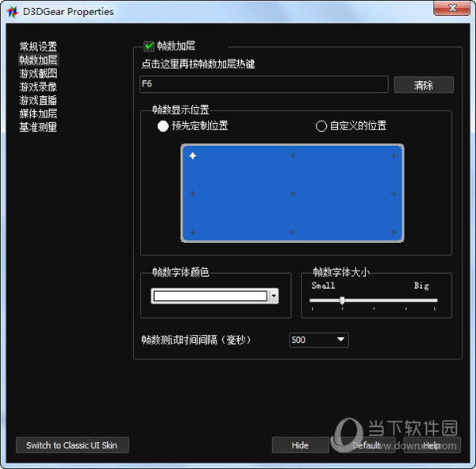This screenshot has height=469, width=476.
Task: Click the D3DGear app icon in title bar
Action: point(13,12)
